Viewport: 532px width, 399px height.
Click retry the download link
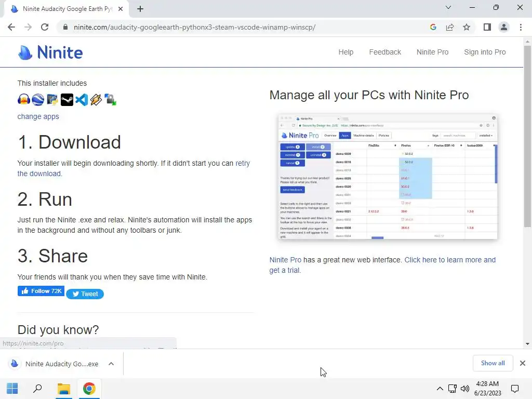tap(134, 168)
